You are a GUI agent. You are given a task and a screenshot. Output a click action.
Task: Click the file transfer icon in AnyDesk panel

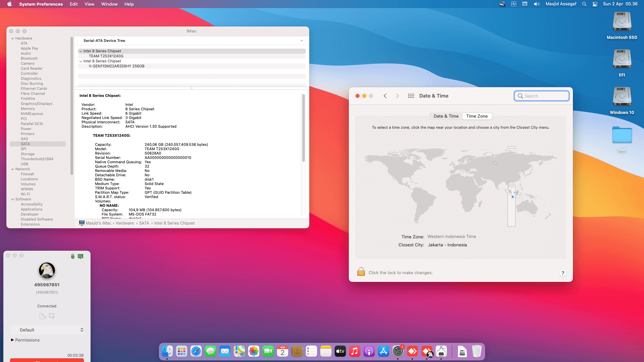[43, 316]
